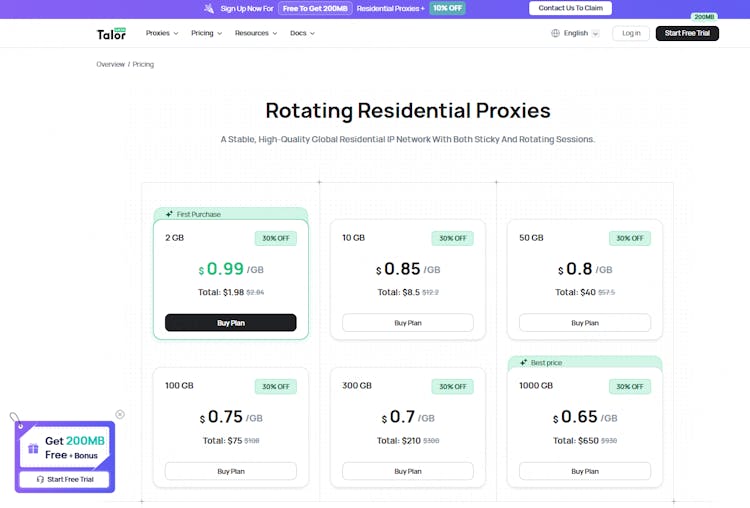Click the Talor logo in the header

coord(111,33)
